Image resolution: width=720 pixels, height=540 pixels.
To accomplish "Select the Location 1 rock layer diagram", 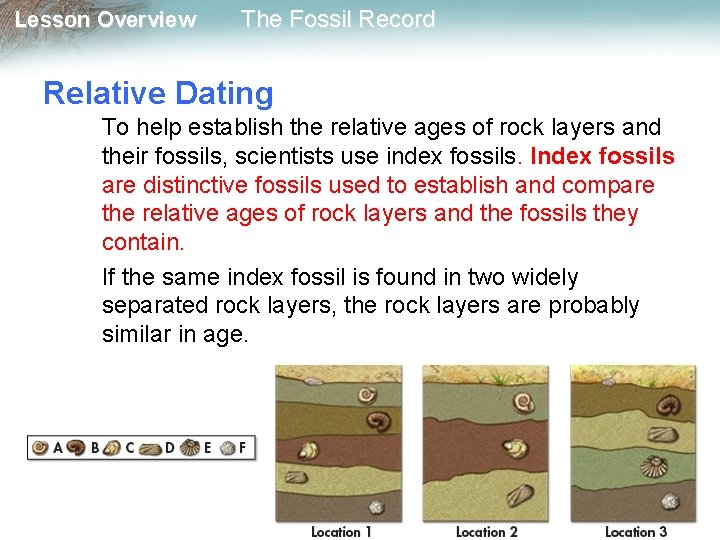I will [x=339, y=444].
